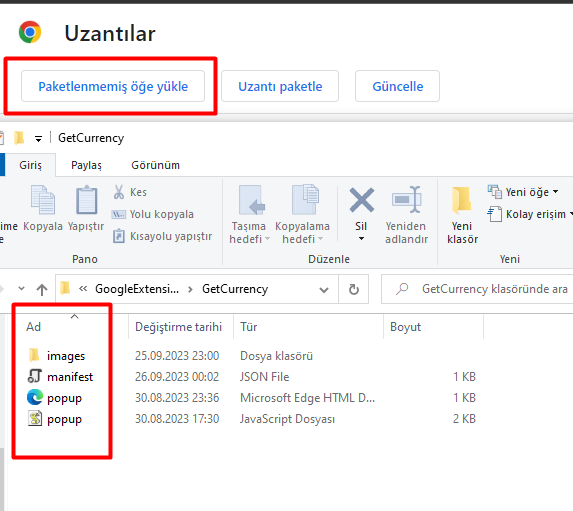Click date 30.08.2023 17:30

click(177, 419)
